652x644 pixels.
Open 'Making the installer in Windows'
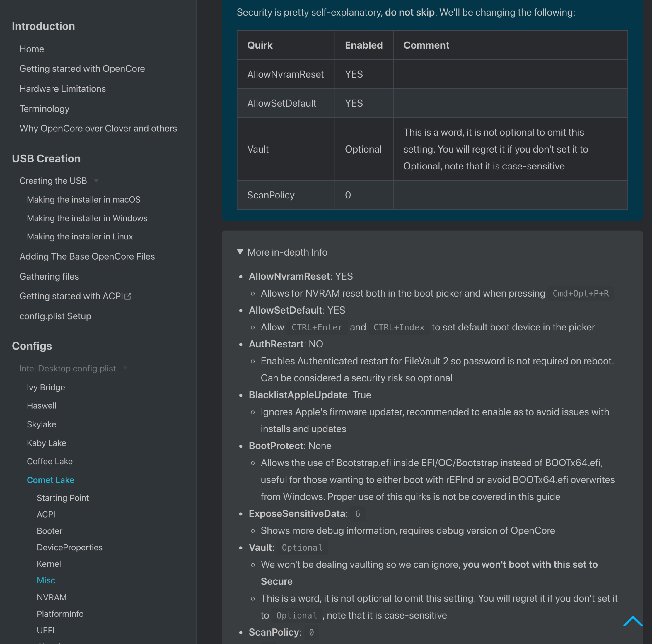[x=87, y=218]
